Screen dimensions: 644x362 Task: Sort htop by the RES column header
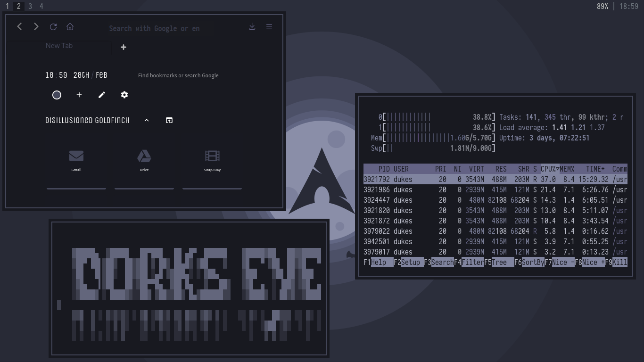pyautogui.click(x=501, y=169)
